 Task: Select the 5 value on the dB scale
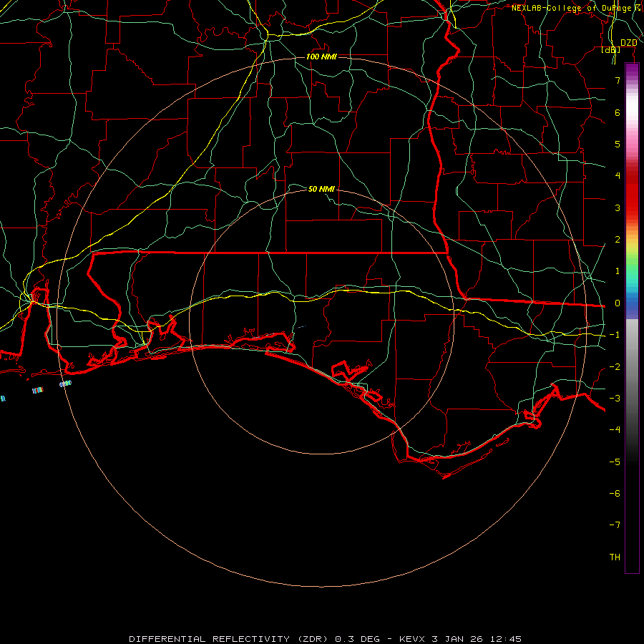618,144
